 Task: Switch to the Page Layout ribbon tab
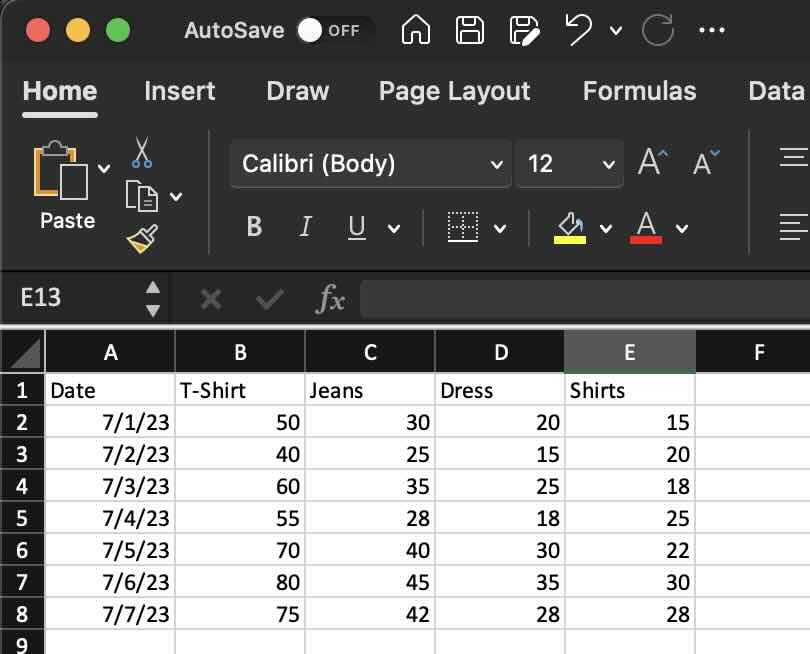[454, 91]
